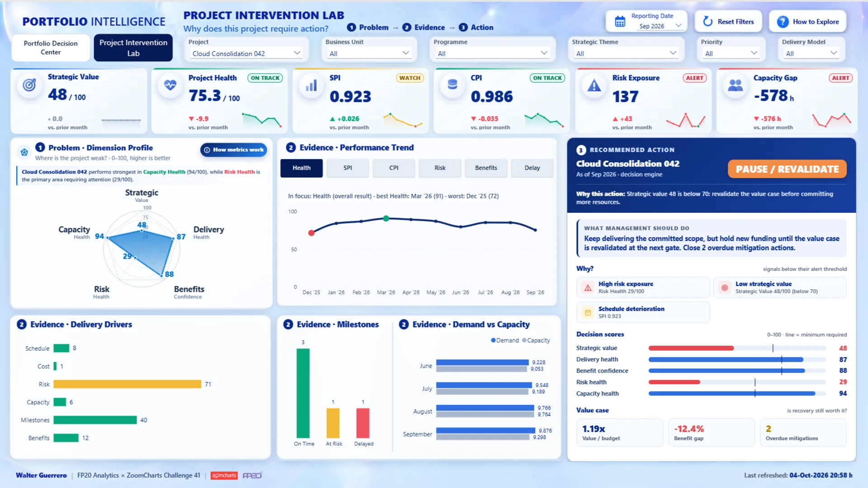Click the PAUSE / REVALIDATE action button

click(787, 169)
